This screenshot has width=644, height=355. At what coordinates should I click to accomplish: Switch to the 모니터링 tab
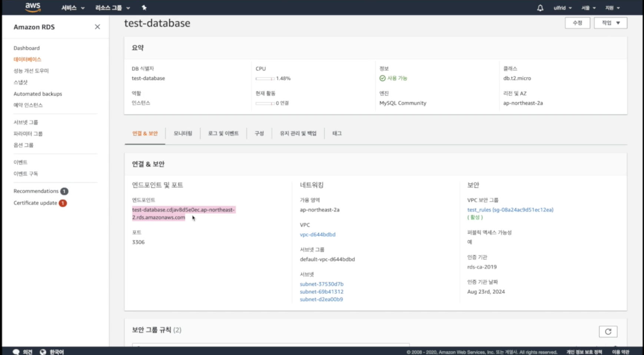(x=183, y=133)
